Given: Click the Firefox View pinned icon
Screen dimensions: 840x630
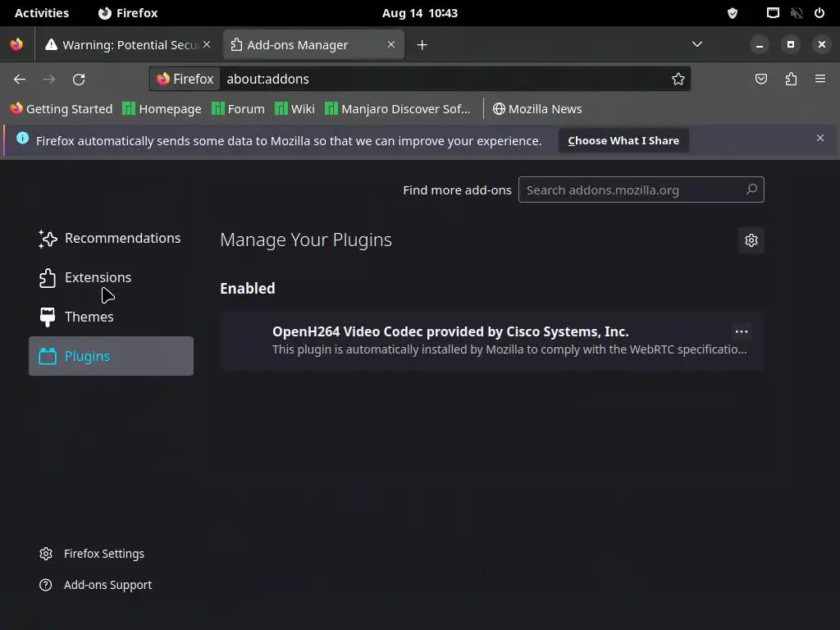Looking at the screenshot, I should 16,44.
